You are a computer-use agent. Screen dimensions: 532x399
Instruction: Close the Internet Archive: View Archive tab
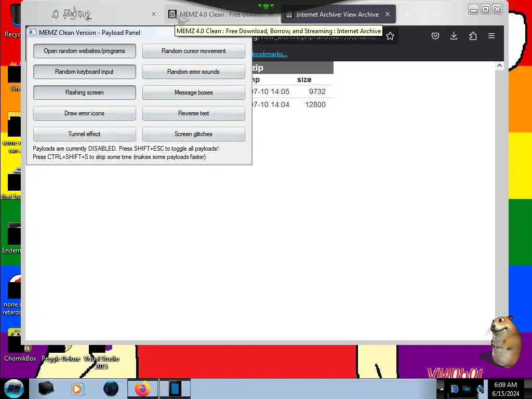click(388, 14)
